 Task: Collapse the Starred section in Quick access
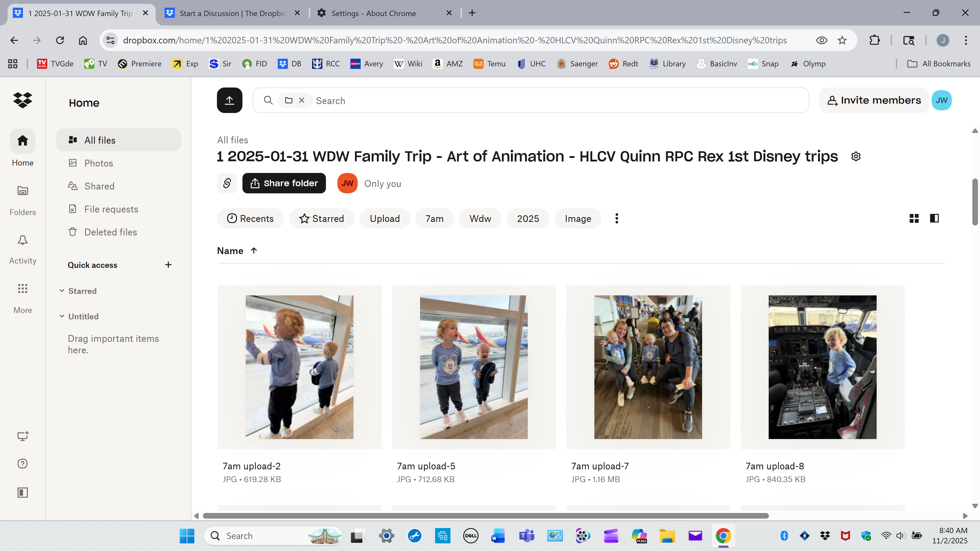62,291
